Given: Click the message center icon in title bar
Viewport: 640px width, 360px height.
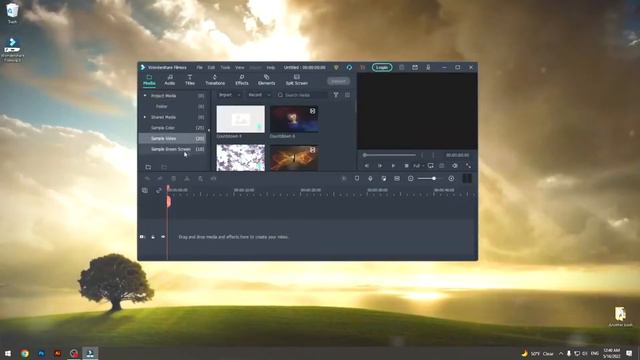Looking at the screenshot, I should [x=415, y=67].
